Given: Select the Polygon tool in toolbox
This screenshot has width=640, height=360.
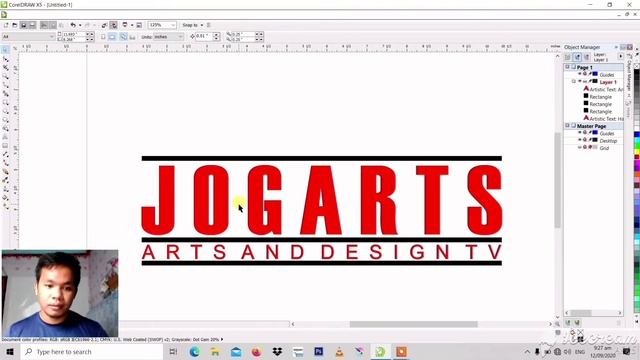Looking at the screenshot, I should 5,120.
